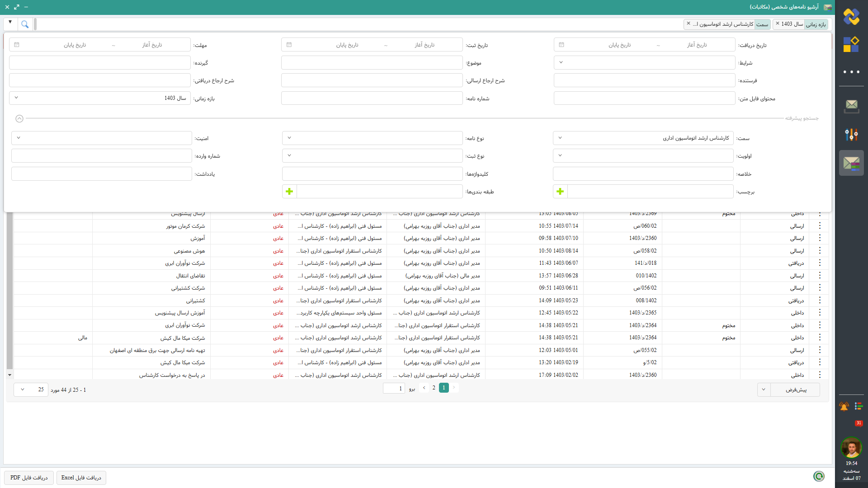Open row menu for شرکت کرمان موتور letter
This screenshot has height=488, width=868.
click(x=820, y=225)
